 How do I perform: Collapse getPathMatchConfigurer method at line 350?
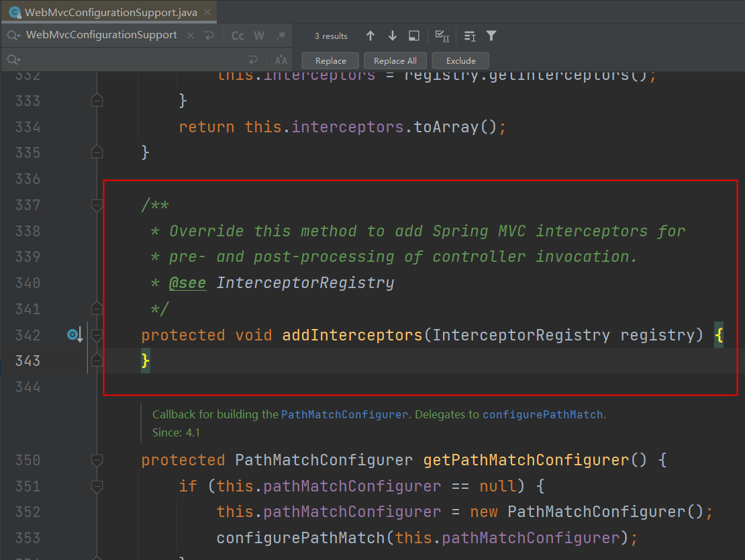[97, 460]
